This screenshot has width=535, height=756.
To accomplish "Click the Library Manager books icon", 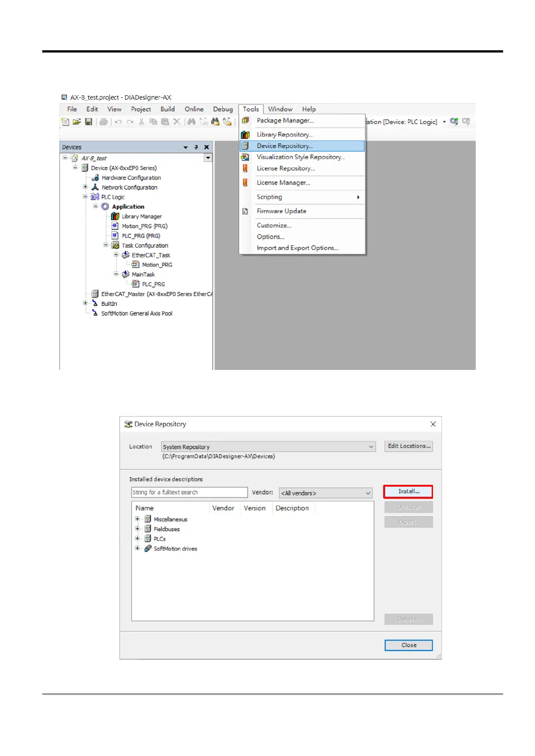I will [x=115, y=216].
